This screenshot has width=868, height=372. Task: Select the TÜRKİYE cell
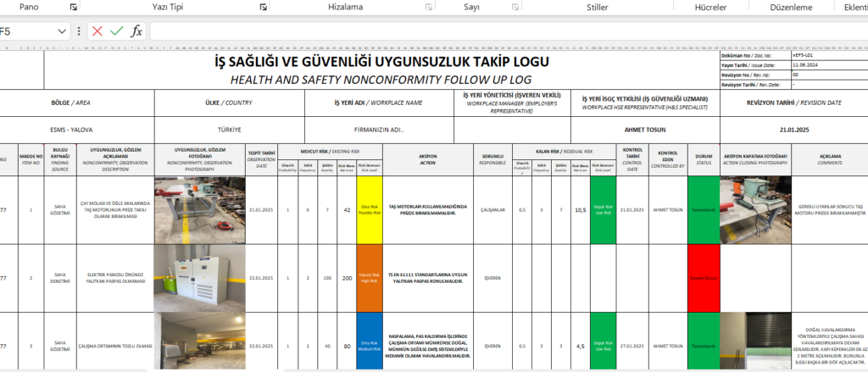click(x=229, y=130)
